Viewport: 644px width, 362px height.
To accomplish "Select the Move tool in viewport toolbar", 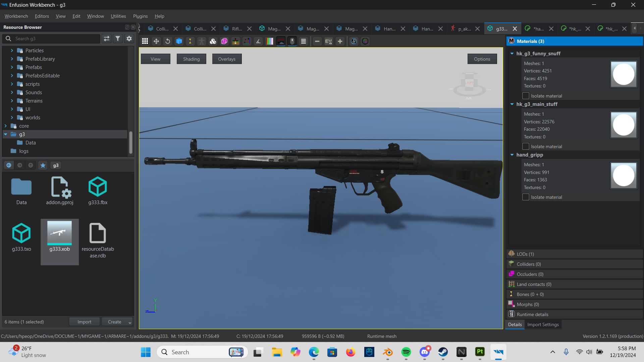I will (156, 41).
